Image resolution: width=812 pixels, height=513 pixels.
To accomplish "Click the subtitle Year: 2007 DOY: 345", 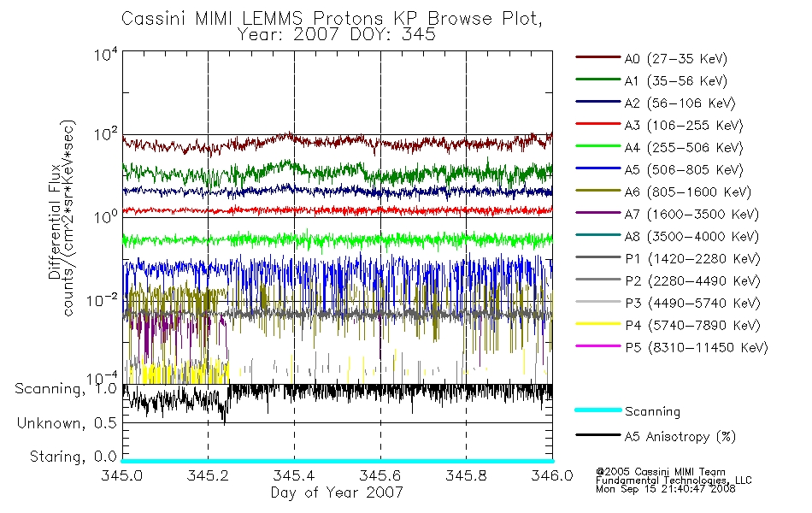I will 336,35.
